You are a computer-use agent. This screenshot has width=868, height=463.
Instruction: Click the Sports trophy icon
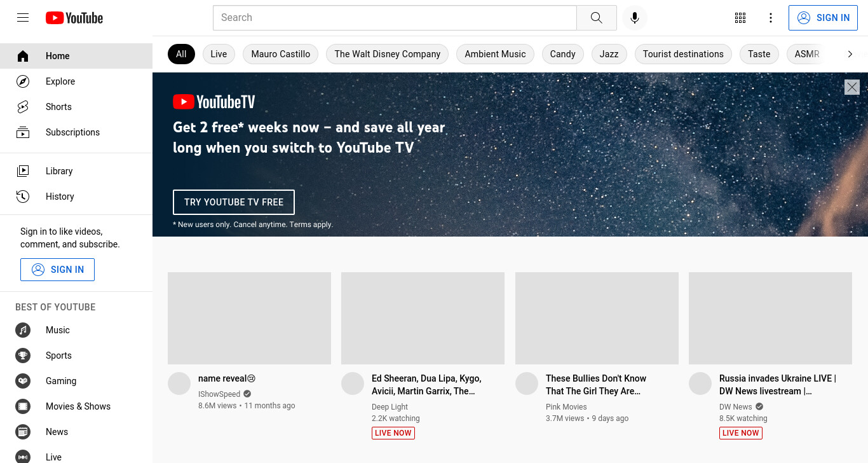coord(23,356)
